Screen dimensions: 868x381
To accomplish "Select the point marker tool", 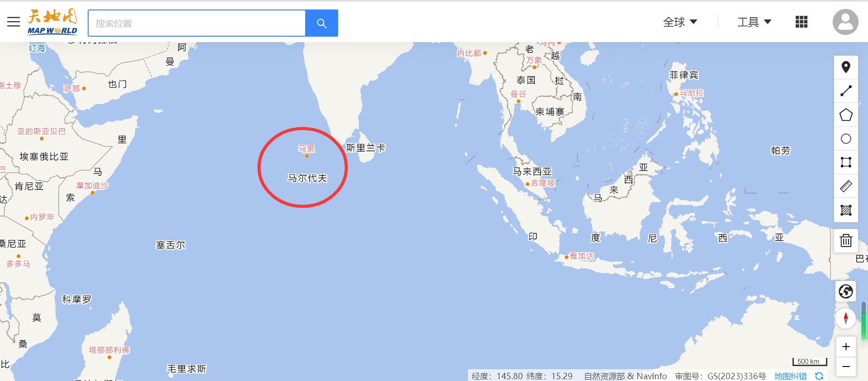I will coord(846,67).
